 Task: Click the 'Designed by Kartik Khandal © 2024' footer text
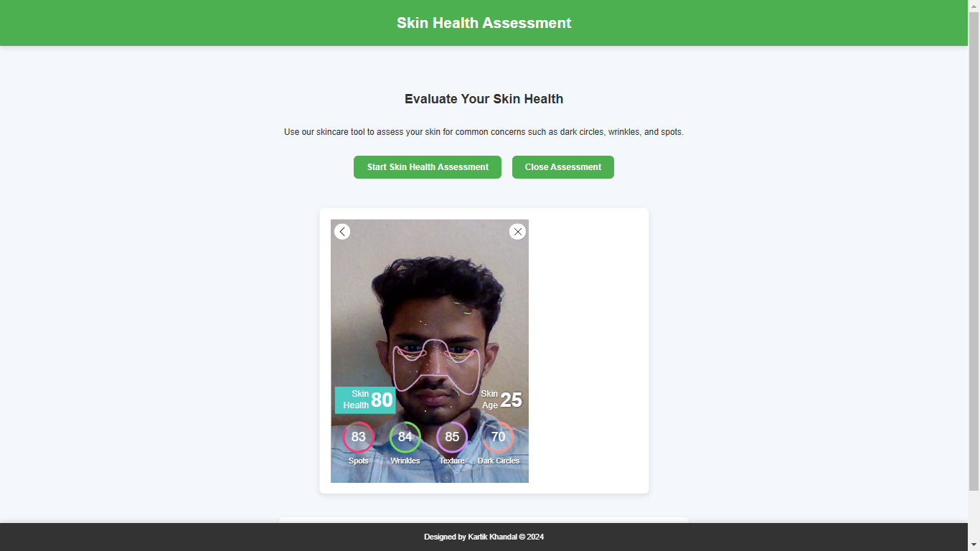pyautogui.click(x=484, y=537)
